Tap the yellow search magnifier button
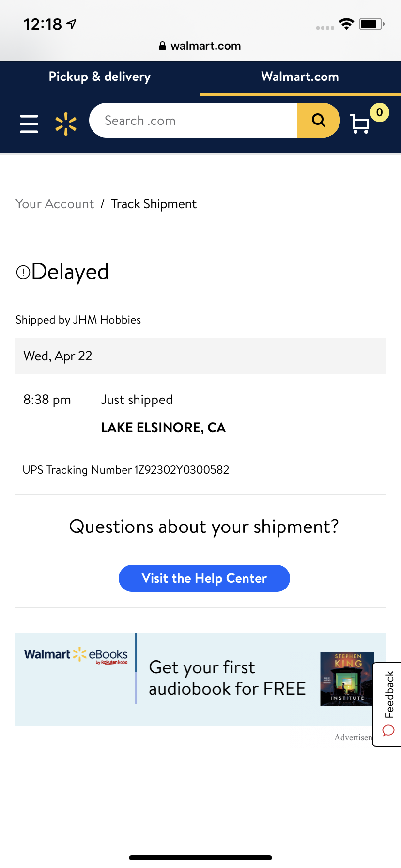Viewport: 401px width, 868px height. (x=318, y=120)
